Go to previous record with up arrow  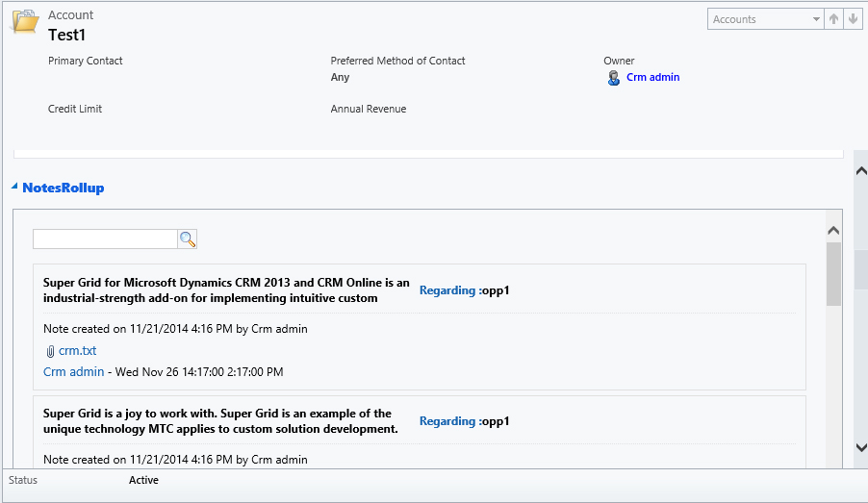pos(833,19)
